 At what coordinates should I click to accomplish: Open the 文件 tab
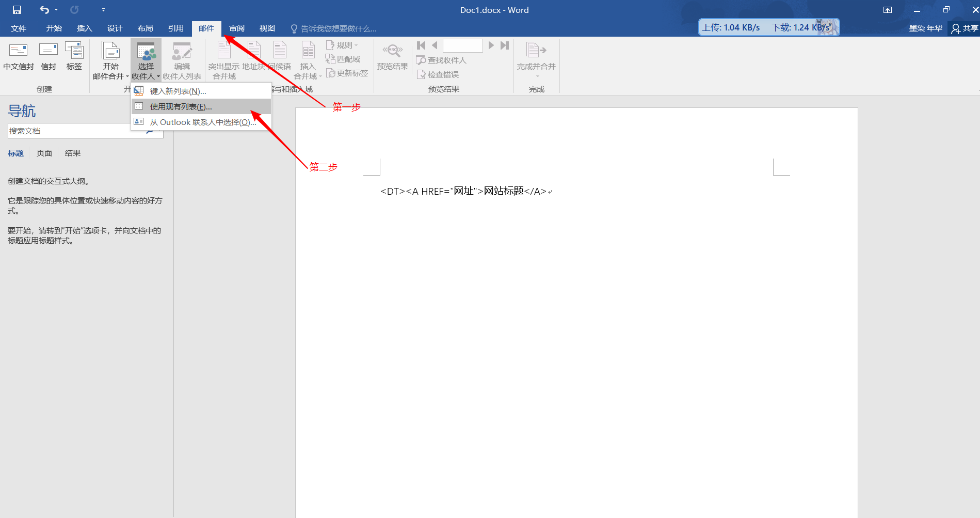tap(19, 28)
